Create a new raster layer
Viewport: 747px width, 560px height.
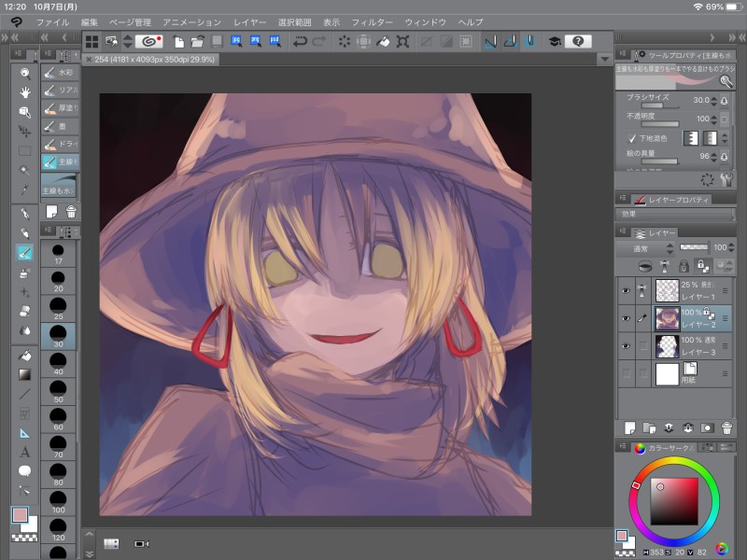pos(630,427)
